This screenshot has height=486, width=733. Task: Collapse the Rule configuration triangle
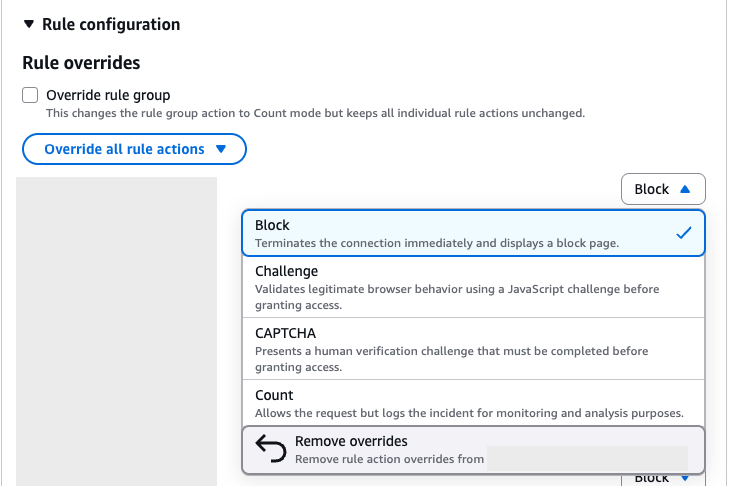pyautogui.click(x=28, y=24)
